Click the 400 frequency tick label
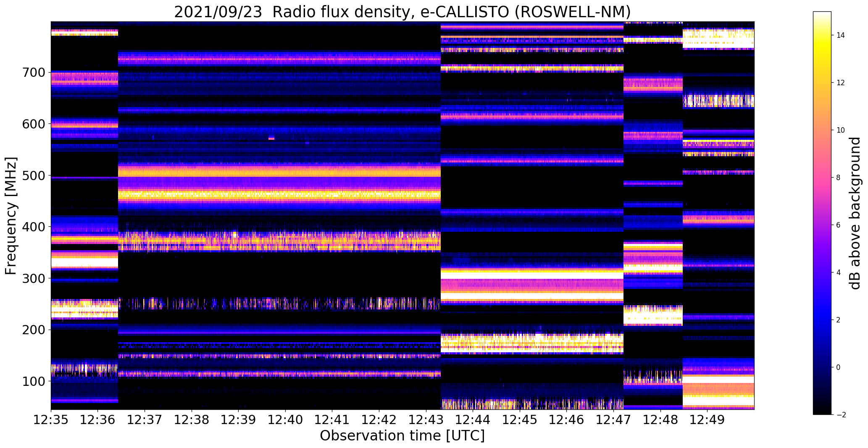Image resolution: width=868 pixels, height=448 pixels. coord(33,227)
